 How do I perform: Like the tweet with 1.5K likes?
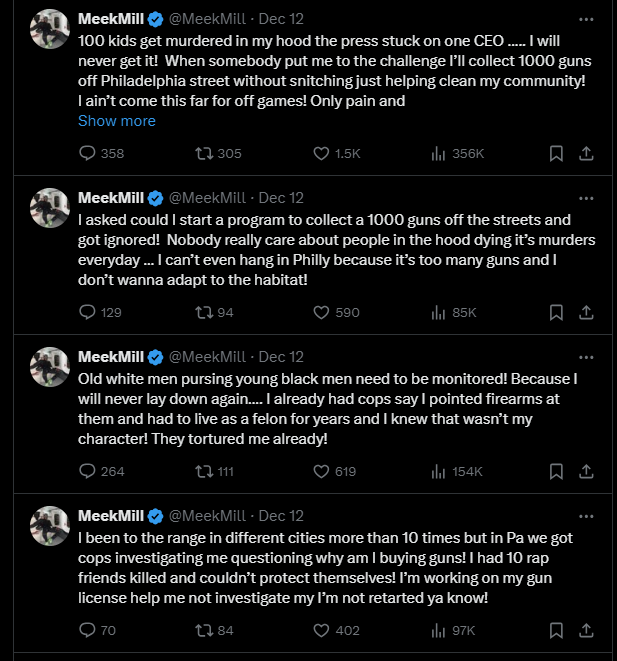tap(322, 154)
